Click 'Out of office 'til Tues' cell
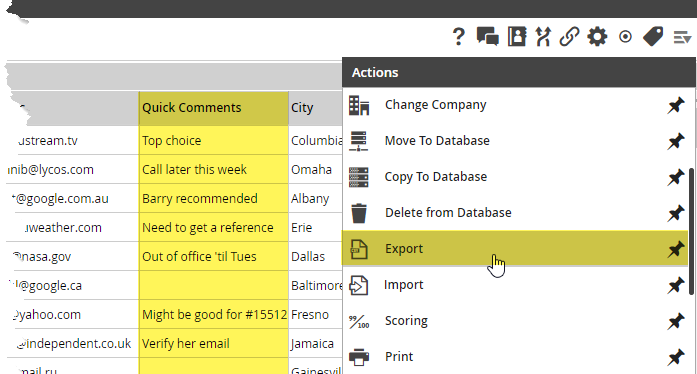Image resolution: width=697 pixels, height=374 pixels. tap(213, 257)
